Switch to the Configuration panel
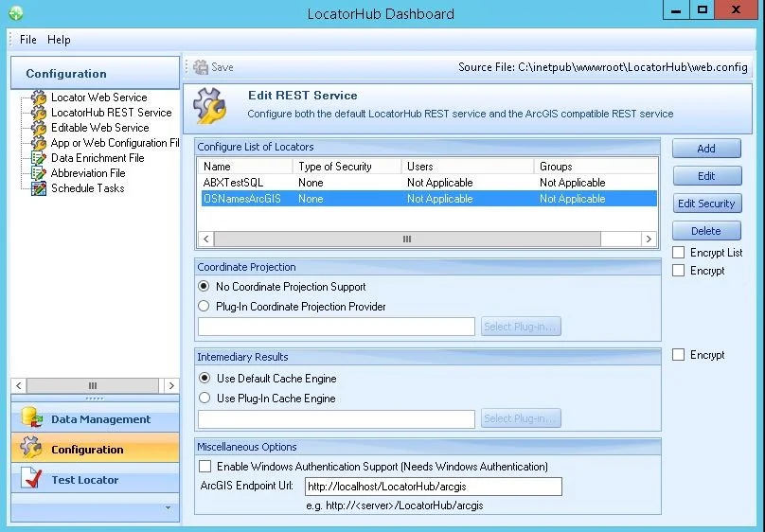Viewport: 765px width, 532px height. coord(95,449)
